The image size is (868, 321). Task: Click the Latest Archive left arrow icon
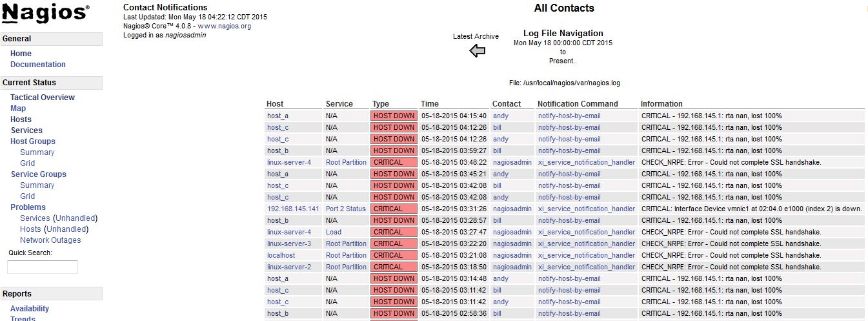point(477,51)
